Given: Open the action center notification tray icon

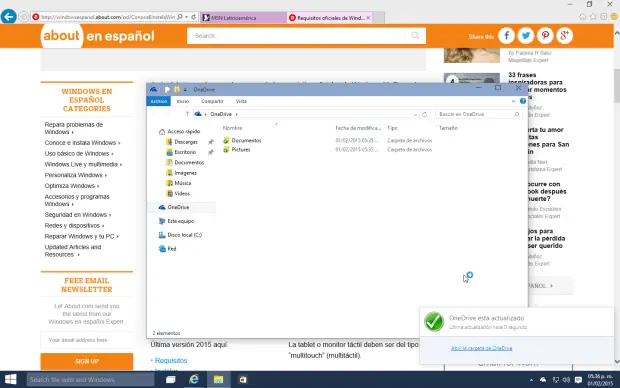Looking at the screenshot, I should coord(578,380).
